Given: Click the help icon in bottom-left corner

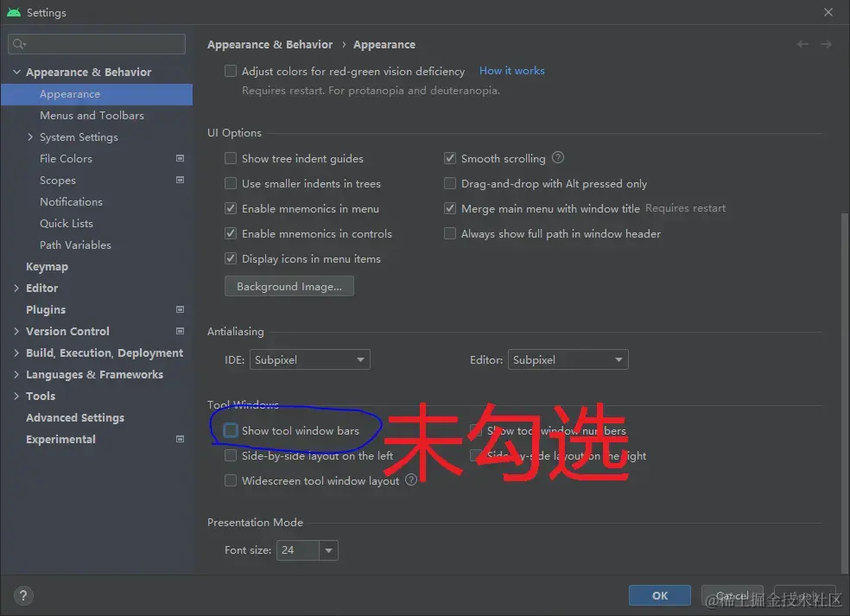Looking at the screenshot, I should pos(22,595).
